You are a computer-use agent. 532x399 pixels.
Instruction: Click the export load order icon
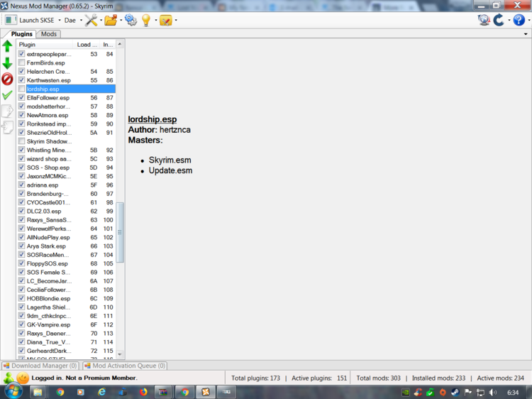(8, 111)
